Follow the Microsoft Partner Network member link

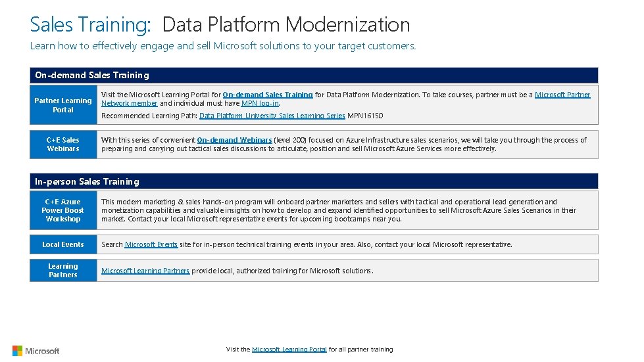coord(562,95)
